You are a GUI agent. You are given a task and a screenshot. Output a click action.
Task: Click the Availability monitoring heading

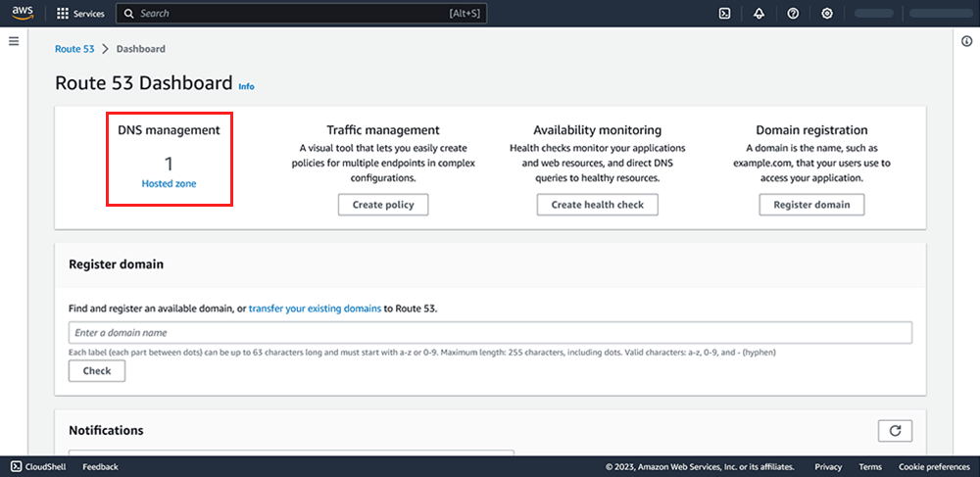click(598, 130)
